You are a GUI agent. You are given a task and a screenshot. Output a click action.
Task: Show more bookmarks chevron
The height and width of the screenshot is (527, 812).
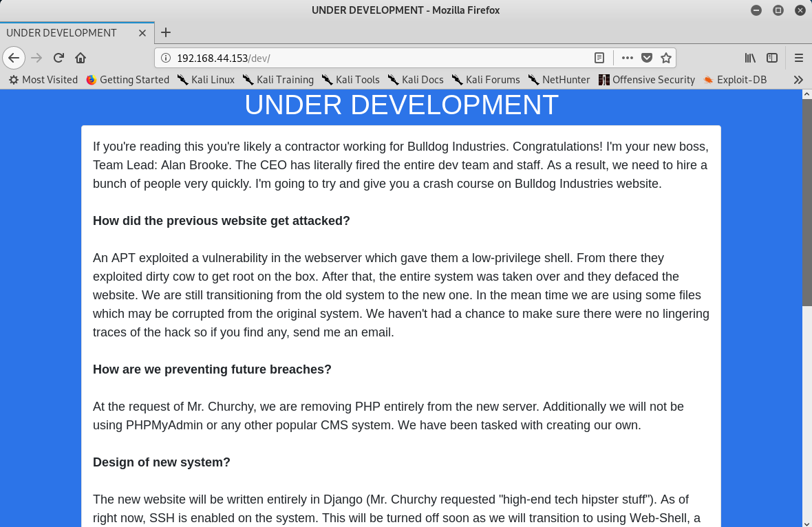click(798, 80)
